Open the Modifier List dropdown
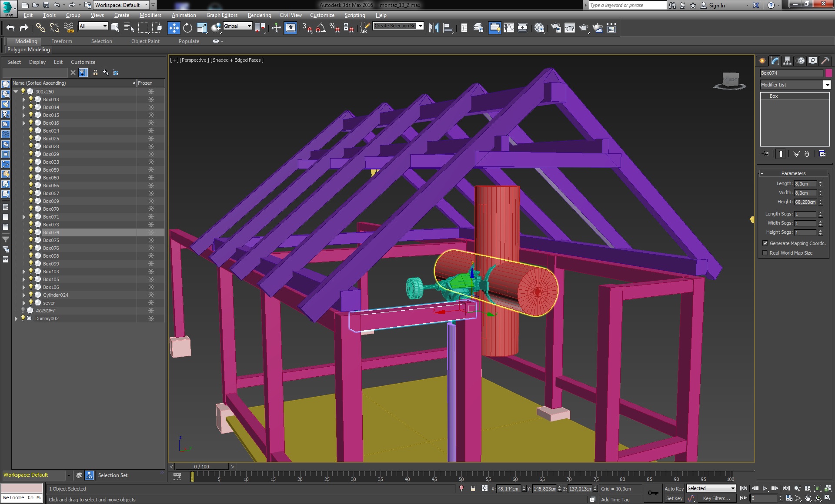 795,85
